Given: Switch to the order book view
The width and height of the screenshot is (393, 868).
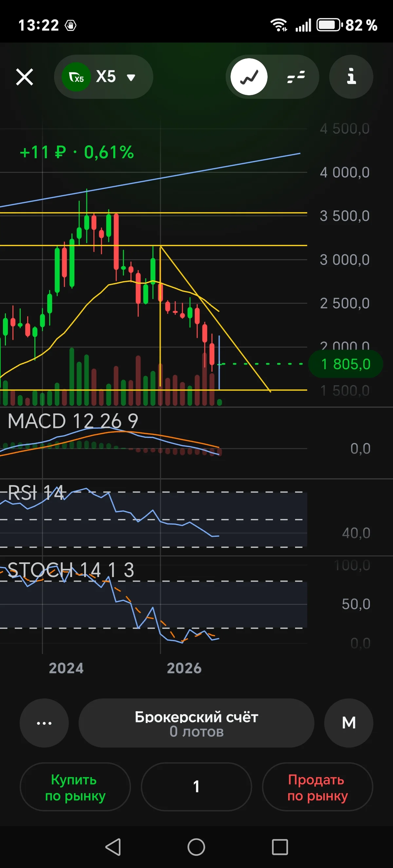Looking at the screenshot, I should click(296, 77).
